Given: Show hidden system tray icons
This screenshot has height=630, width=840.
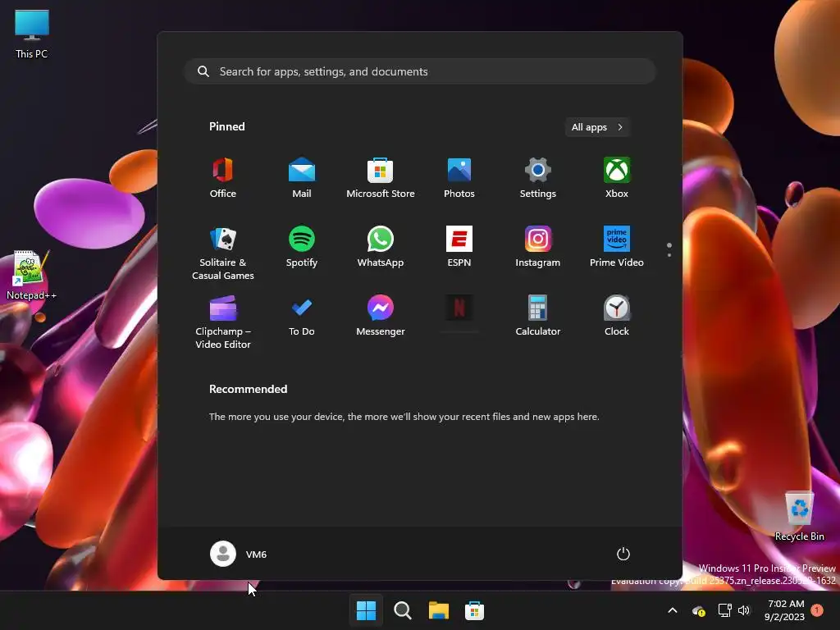Looking at the screenshot, I should (673, 610).
